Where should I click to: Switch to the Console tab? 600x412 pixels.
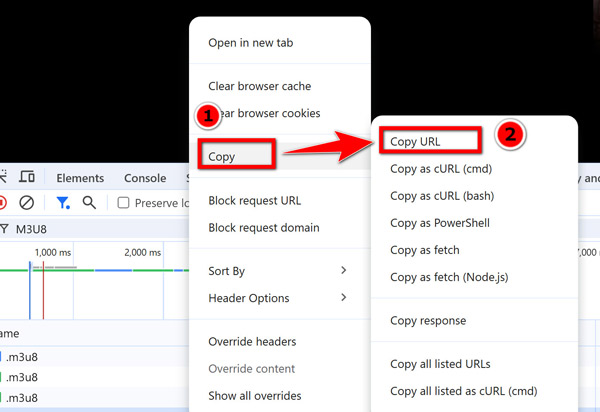coord(145,178)
